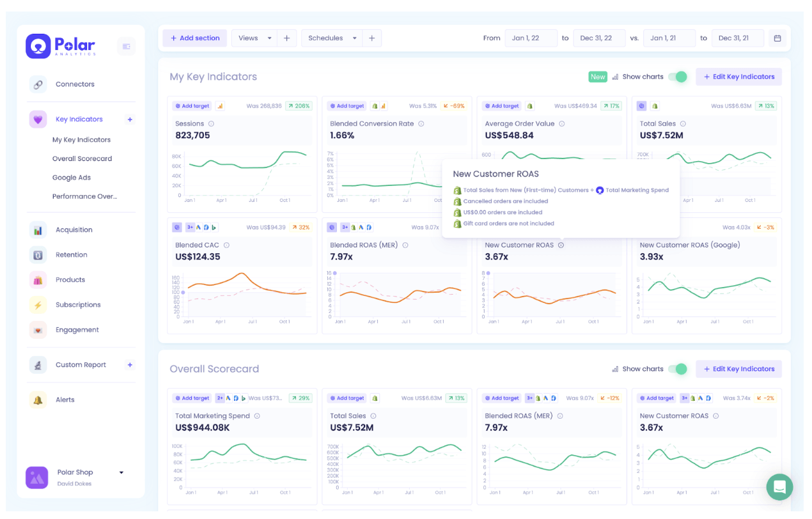This screenshot has height=519, width=812.
Task: Toggle Show charts in My Key Indicators
Action: tap(677, 77)
